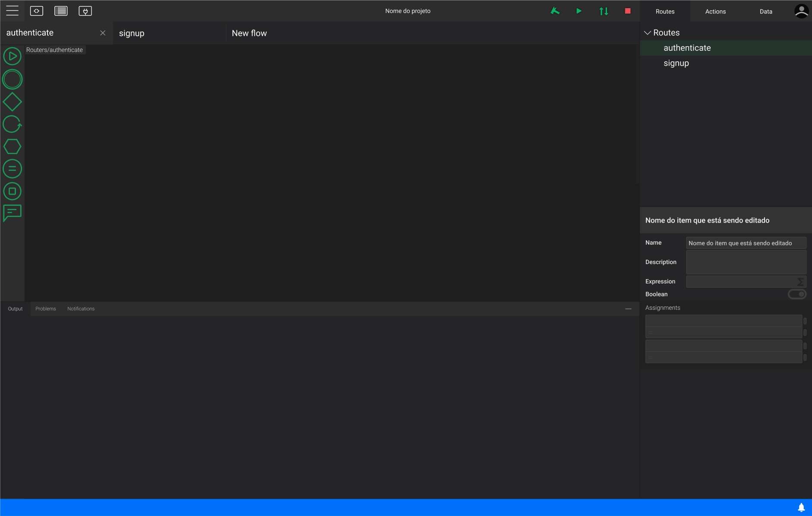Click the green up-down arrows sync icon
The image size is (812, 516).
[x=604, y=11]
